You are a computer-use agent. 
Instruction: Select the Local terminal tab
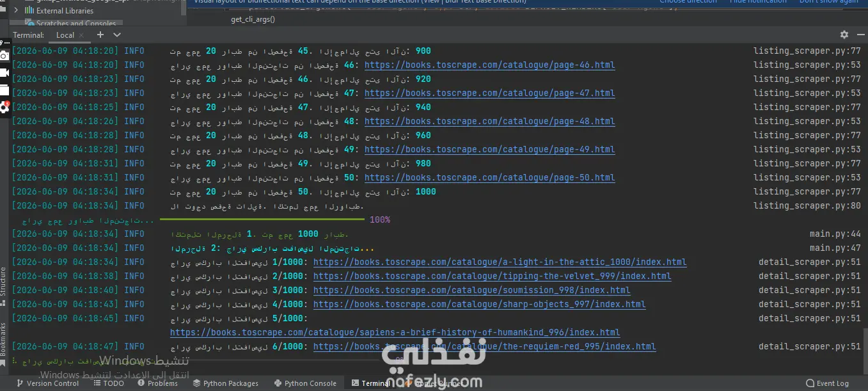65,35
